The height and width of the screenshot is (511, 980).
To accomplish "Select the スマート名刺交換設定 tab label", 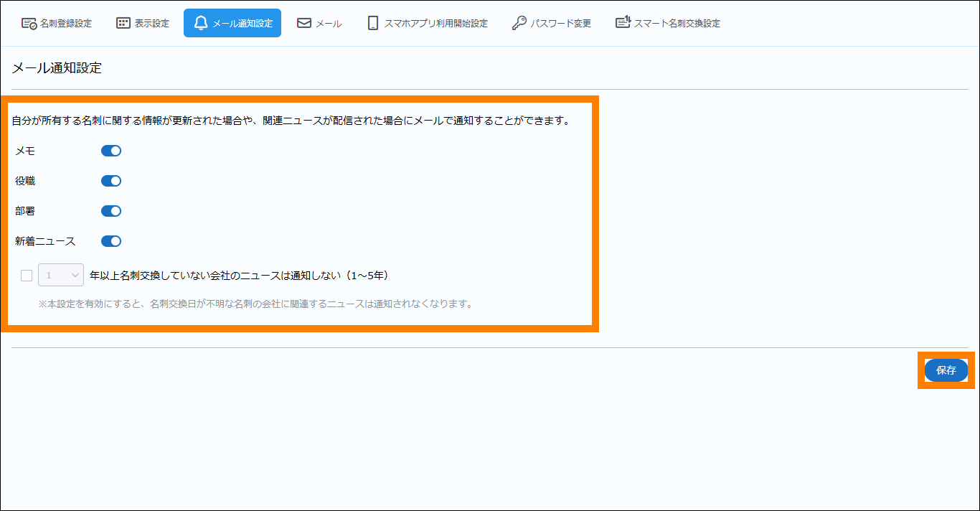I will click(x=677, y=23).
